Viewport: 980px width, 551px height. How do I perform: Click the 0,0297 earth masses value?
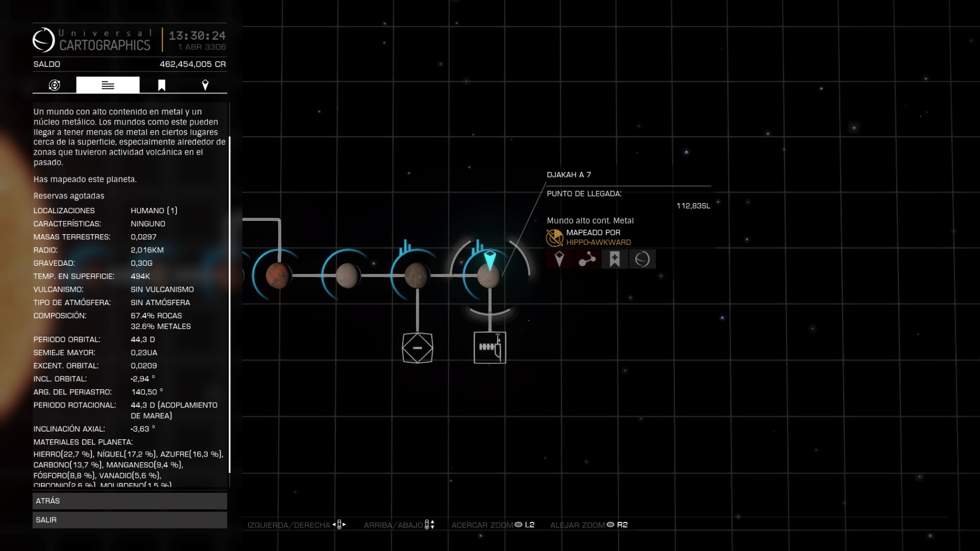(x=143, y=237)
